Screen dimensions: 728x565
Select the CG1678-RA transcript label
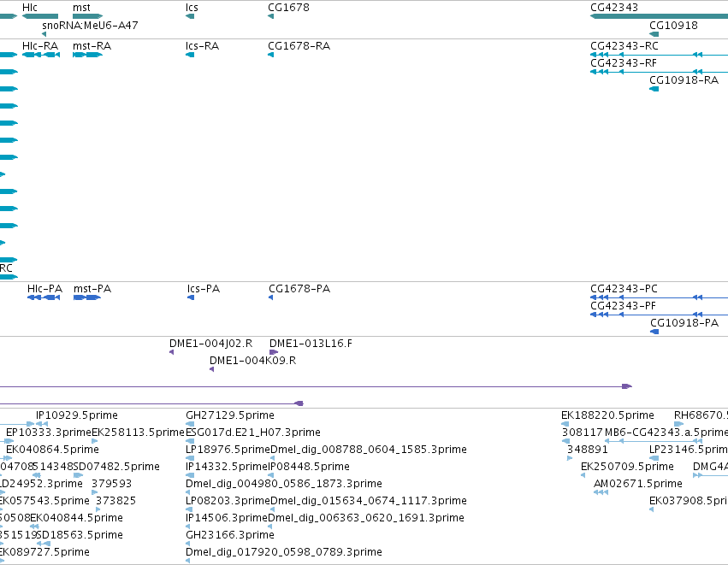(x=299, y=46)
